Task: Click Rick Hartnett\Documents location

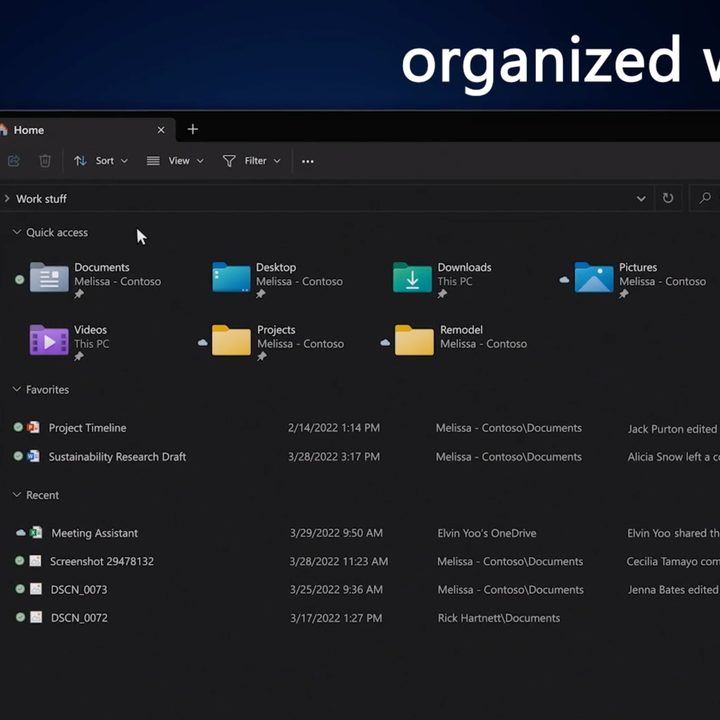Action: click(x=499, y=618)
